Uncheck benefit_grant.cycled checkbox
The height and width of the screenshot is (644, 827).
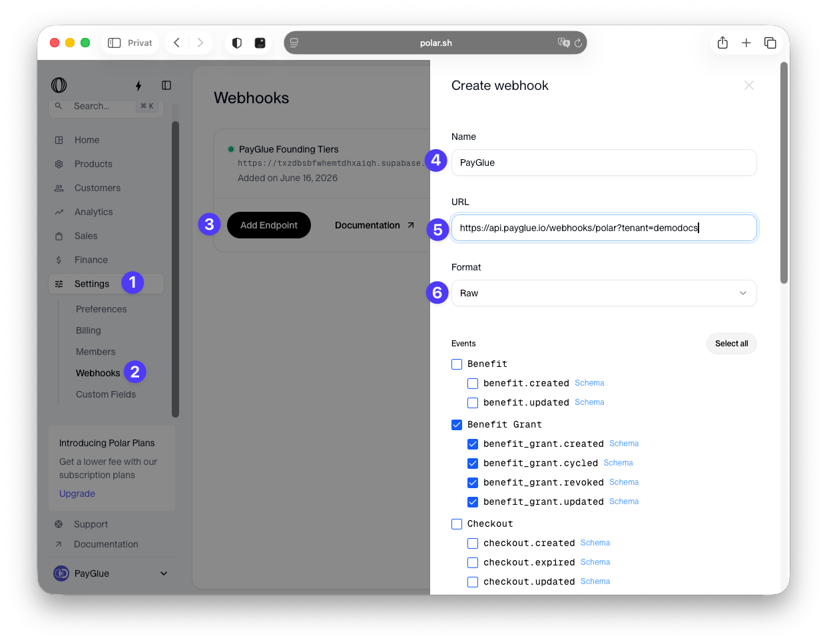coord(473,464)
